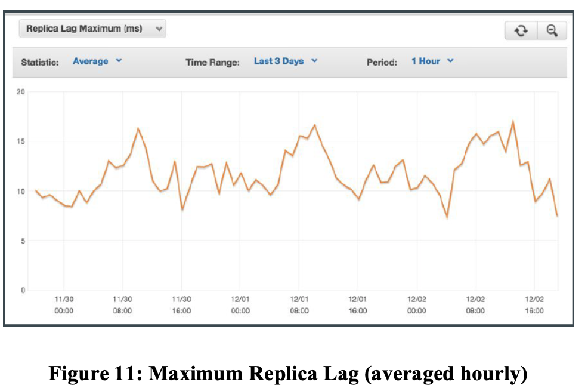The width and height of the screenshot is (588, 388).
Task: Click the 12/01 00:00 axis label
Action: coord(240,305)
